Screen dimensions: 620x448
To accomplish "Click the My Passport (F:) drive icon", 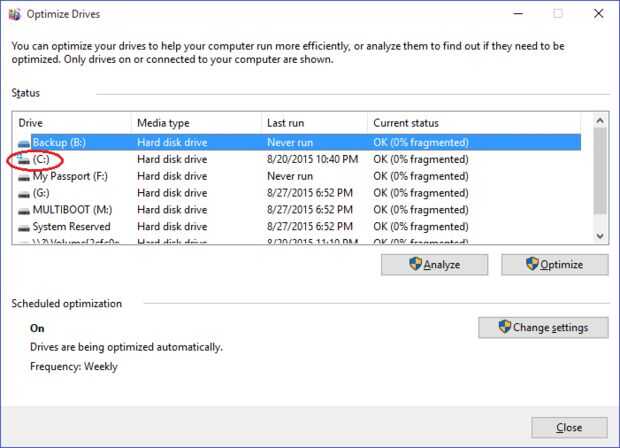I will (24, 176).
